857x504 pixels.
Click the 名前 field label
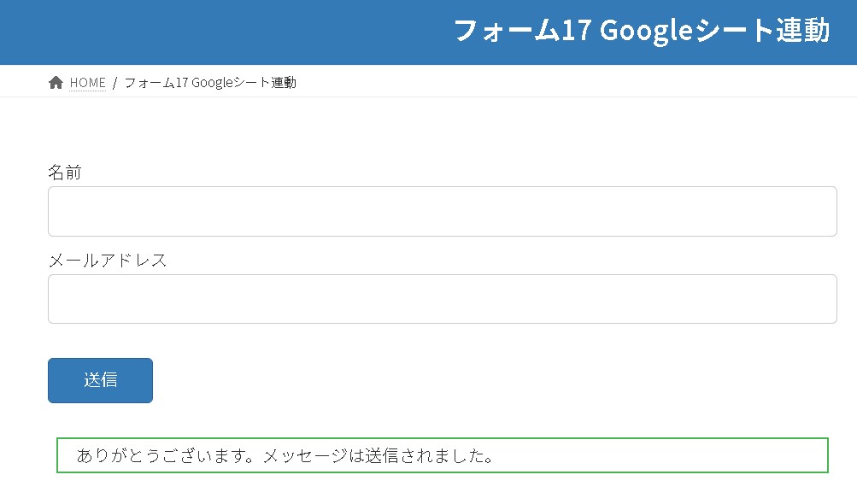(x=65, y=173)
